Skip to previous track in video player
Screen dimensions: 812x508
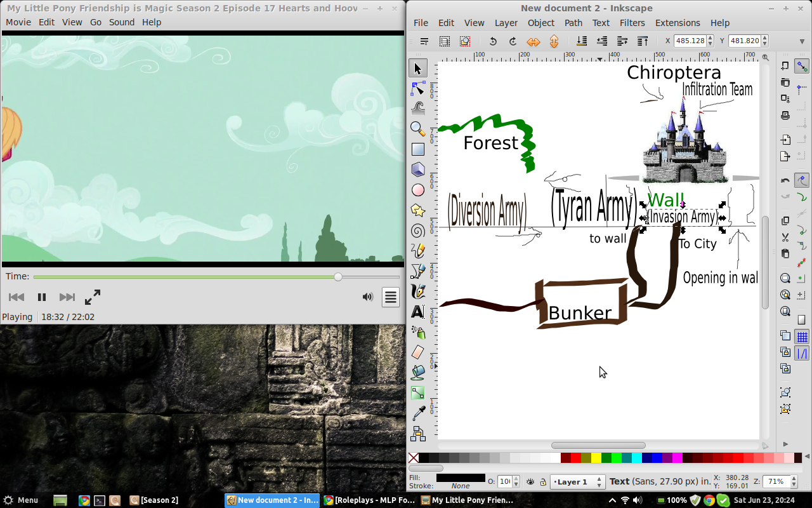point(16,297)
